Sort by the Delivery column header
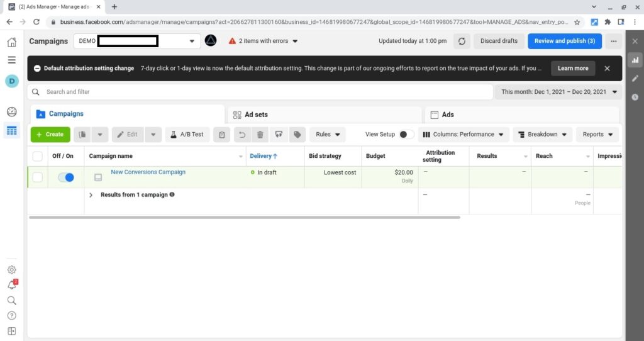The width and height of the screenshot is (644, 341). 264,156
